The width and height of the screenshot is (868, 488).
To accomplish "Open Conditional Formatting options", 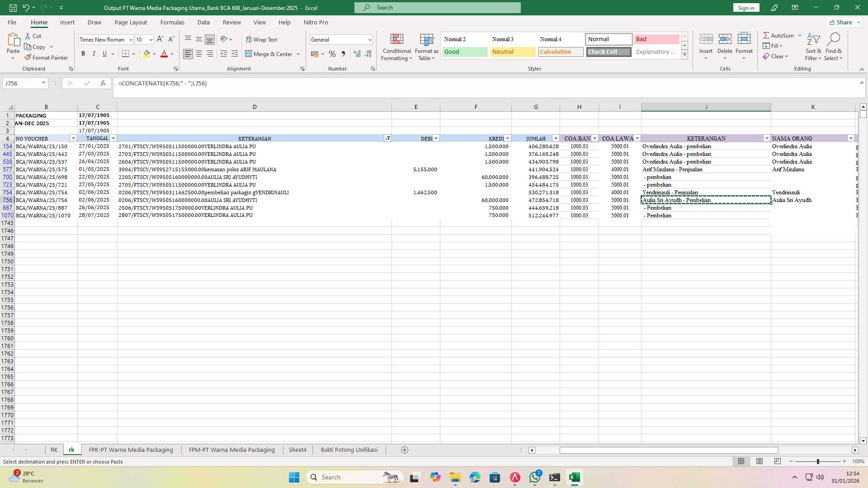I will (x=396, y=47).
